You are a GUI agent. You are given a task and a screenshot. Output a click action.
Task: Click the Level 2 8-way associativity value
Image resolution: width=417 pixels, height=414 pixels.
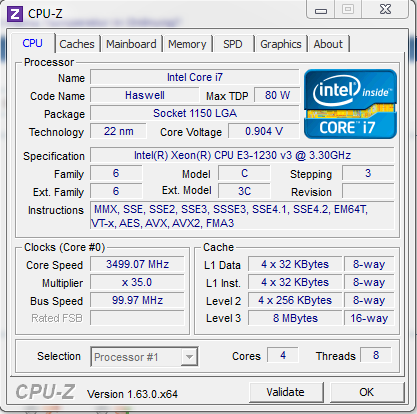click(369, 300)
